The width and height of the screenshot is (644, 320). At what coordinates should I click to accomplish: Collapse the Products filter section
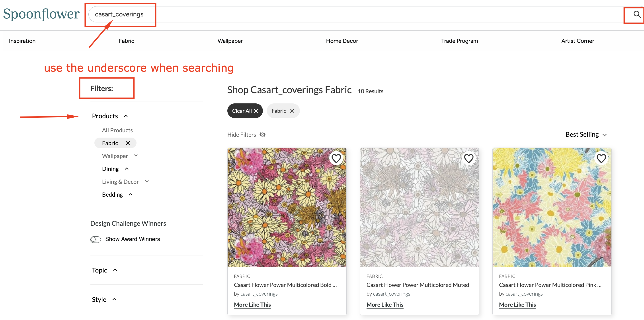[126, 116]
